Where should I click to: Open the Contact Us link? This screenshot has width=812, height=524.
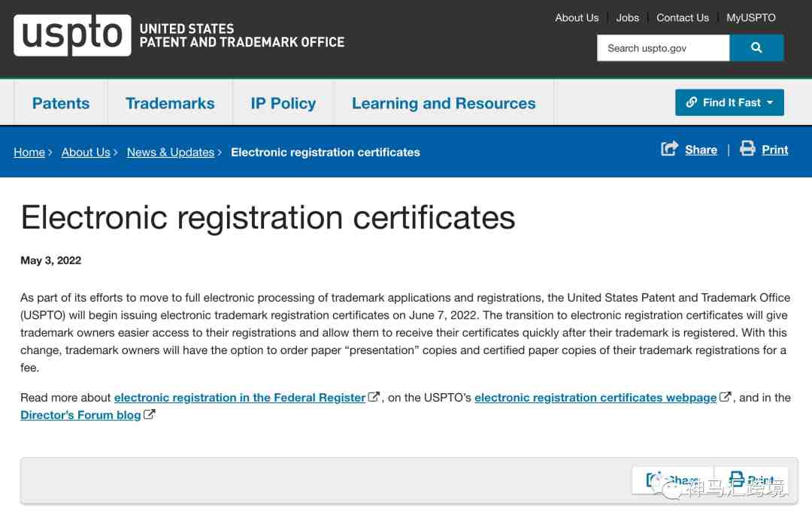tap(682, 17)
